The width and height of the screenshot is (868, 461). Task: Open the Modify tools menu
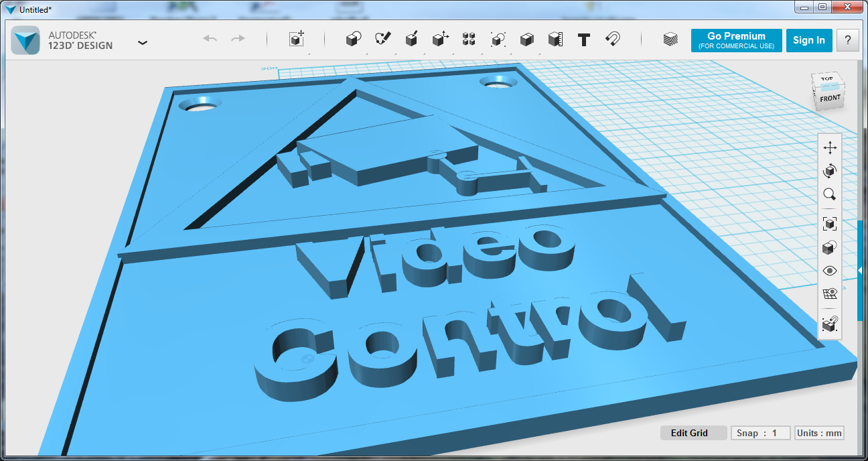[x=440, y=40]
